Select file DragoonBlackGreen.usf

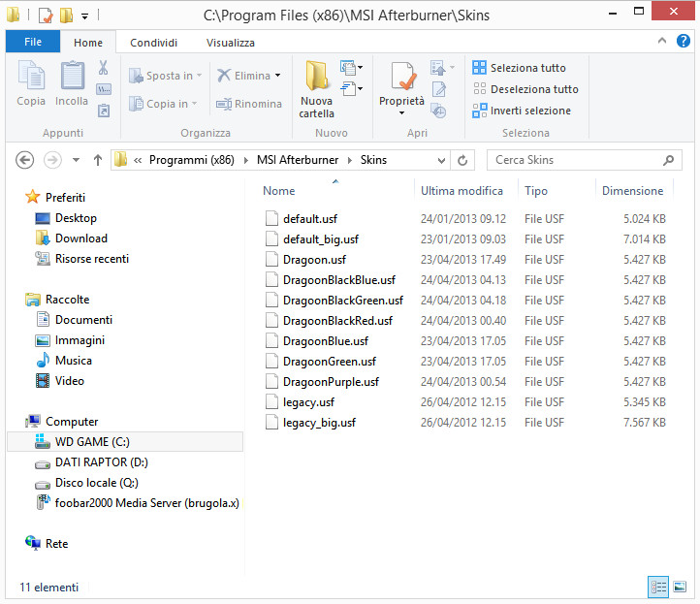point(343,300)
